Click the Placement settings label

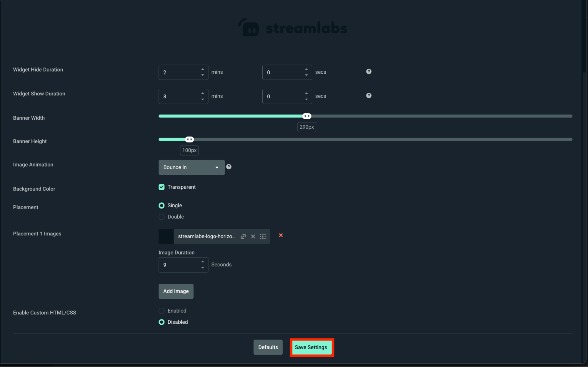26,207
